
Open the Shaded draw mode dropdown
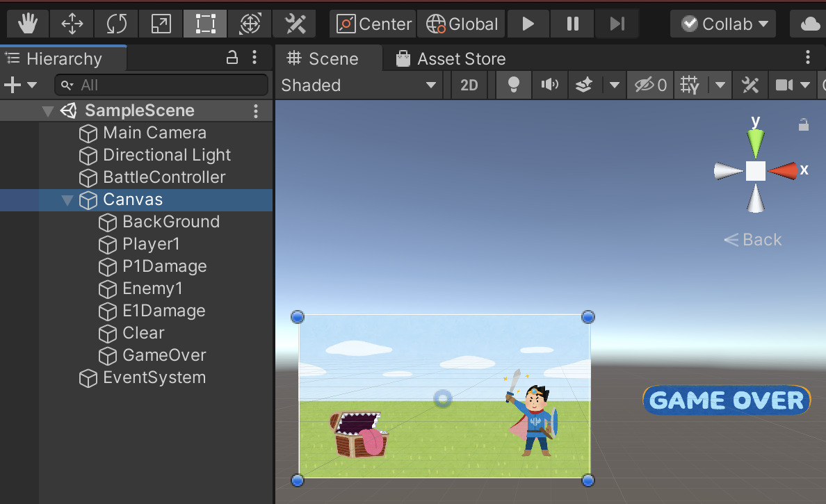(359, 86)
